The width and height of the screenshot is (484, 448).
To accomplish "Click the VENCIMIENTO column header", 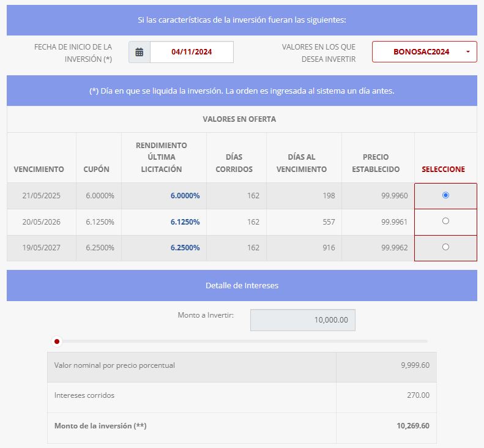I will 39,169.
